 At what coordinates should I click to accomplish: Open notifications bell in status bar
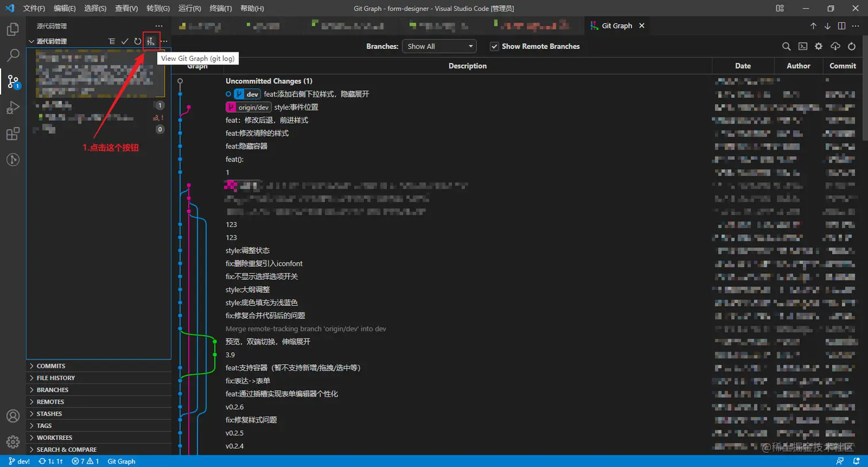click(857, 461)
